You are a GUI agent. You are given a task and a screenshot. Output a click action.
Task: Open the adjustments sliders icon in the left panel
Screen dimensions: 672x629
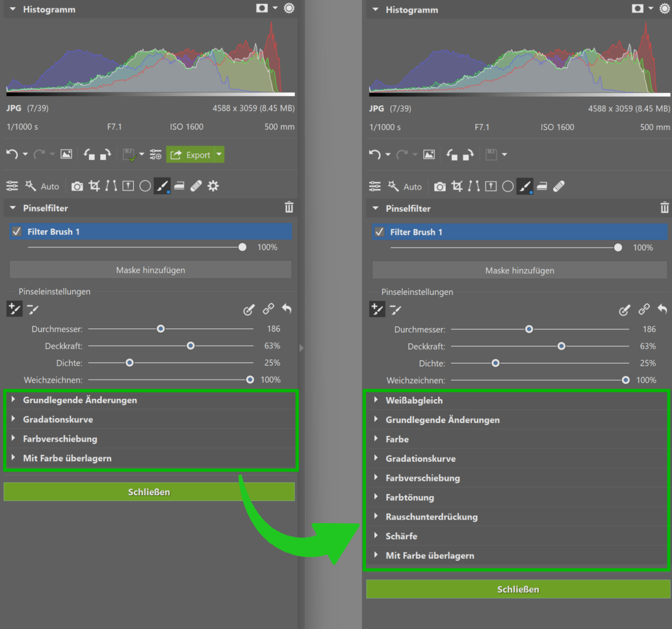pyautogui.click(x=12, y=186)
